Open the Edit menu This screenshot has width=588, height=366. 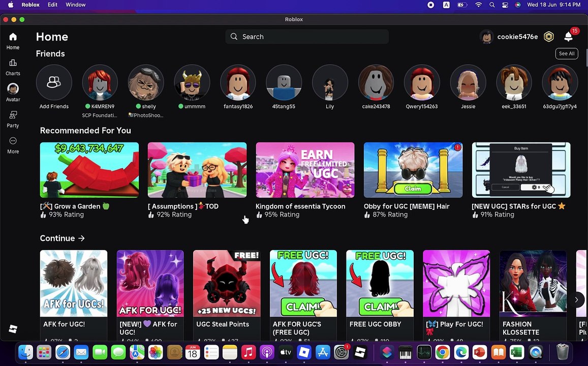click(52, 5)
